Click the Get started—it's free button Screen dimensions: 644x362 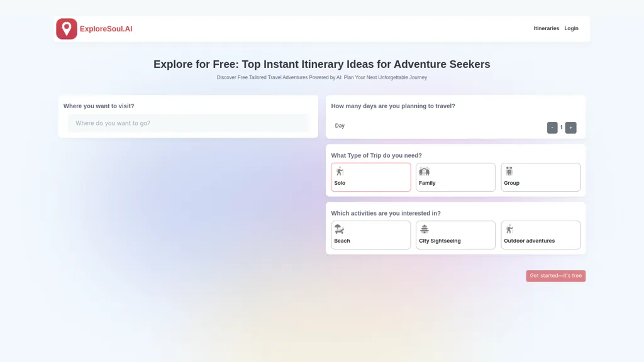tap(556, 276)
